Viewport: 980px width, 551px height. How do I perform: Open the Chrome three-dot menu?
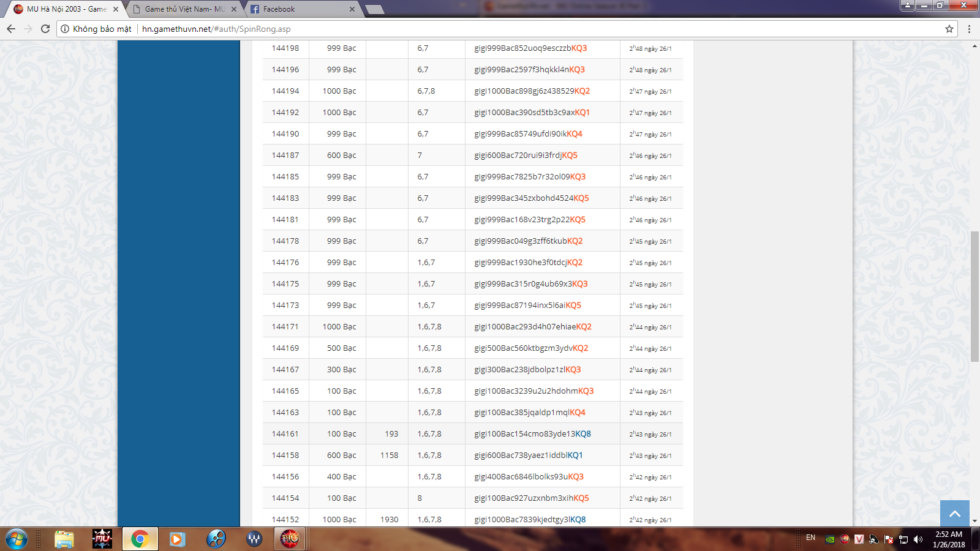pos(969,29)
